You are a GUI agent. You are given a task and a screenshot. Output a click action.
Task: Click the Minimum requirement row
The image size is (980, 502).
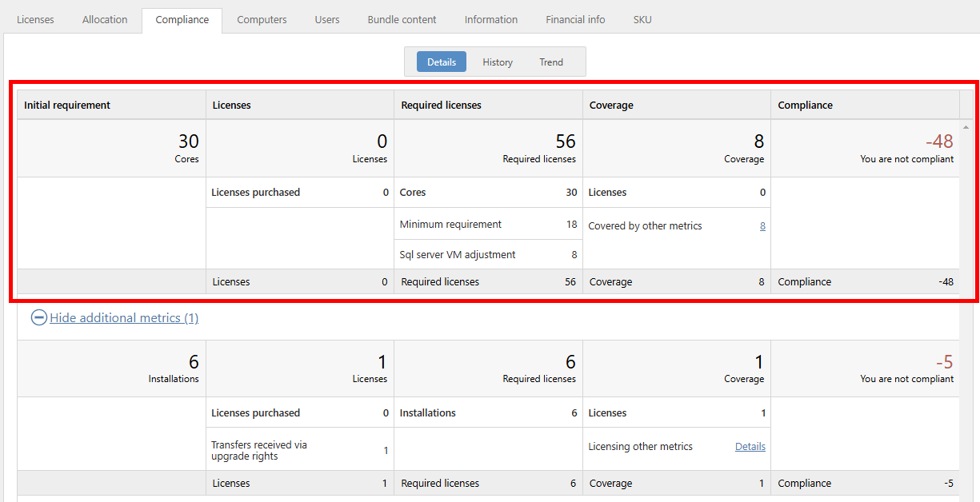488,224
